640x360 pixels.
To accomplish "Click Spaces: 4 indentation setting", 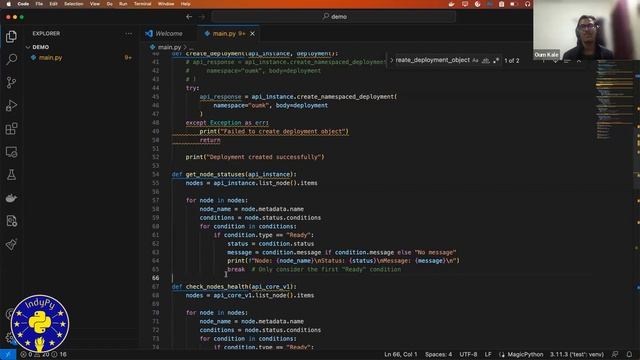I will click(438, 354).
